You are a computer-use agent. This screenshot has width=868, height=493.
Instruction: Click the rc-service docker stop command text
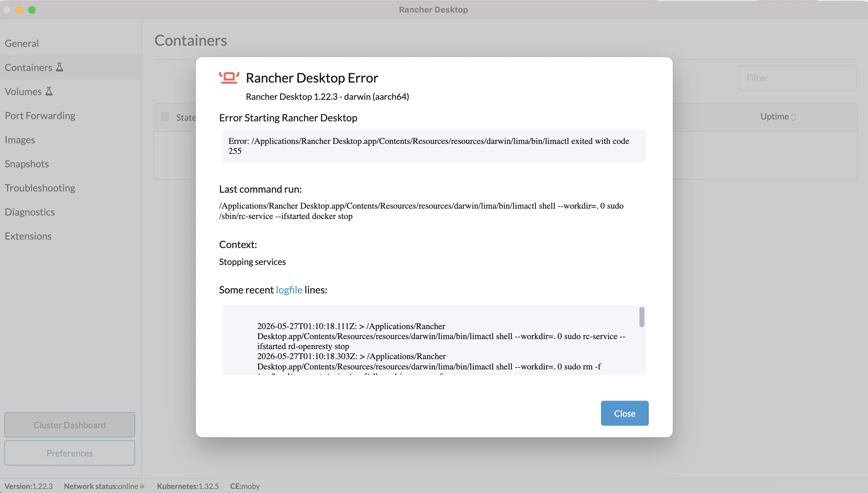coord(421,211)
